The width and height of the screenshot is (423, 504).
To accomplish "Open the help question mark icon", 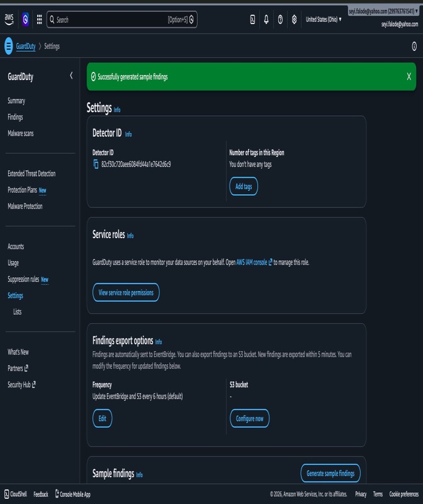I will tap(280, 20).
